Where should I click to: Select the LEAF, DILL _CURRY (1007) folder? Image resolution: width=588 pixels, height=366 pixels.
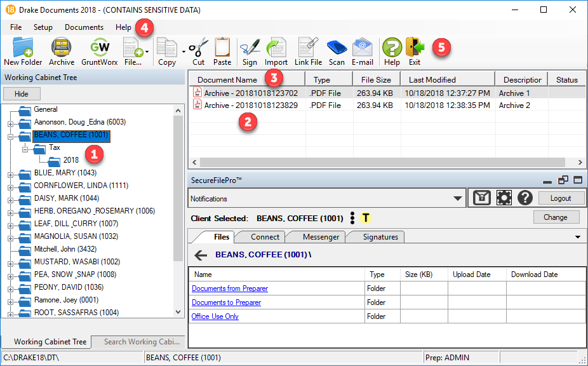click(76, 224)
